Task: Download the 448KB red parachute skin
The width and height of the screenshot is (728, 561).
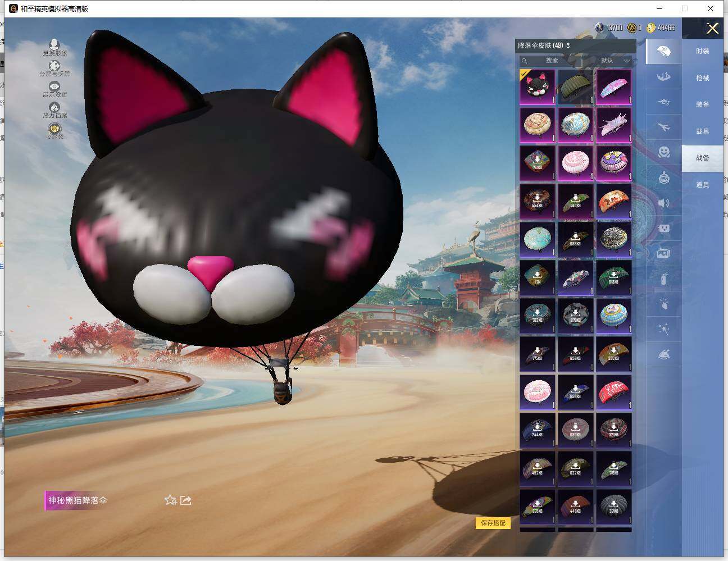Action: click(576, 507)
